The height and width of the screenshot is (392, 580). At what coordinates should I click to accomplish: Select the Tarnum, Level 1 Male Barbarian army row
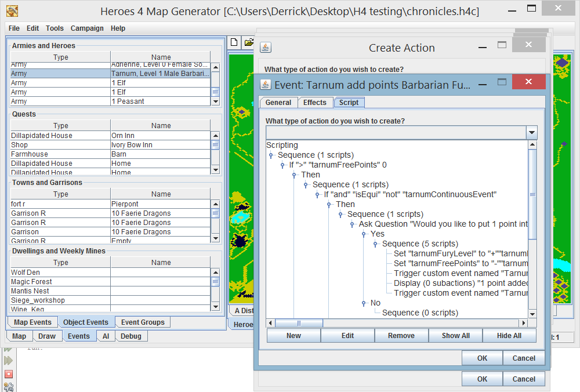[110, 74]
